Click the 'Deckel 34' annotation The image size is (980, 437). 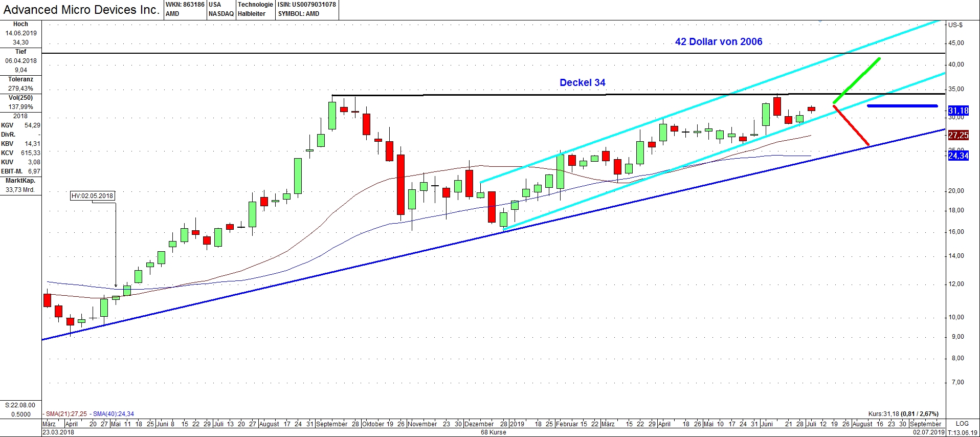click(x=583, y=82)
